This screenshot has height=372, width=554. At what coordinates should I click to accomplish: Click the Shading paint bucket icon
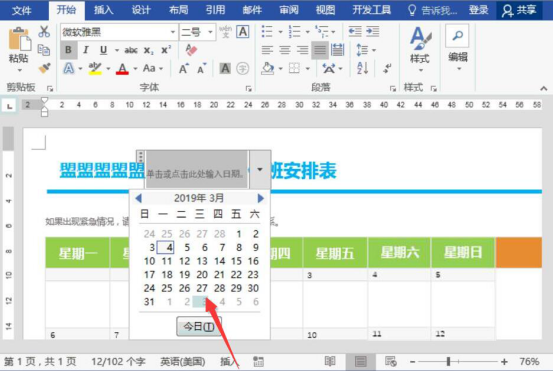coord(267,68)
